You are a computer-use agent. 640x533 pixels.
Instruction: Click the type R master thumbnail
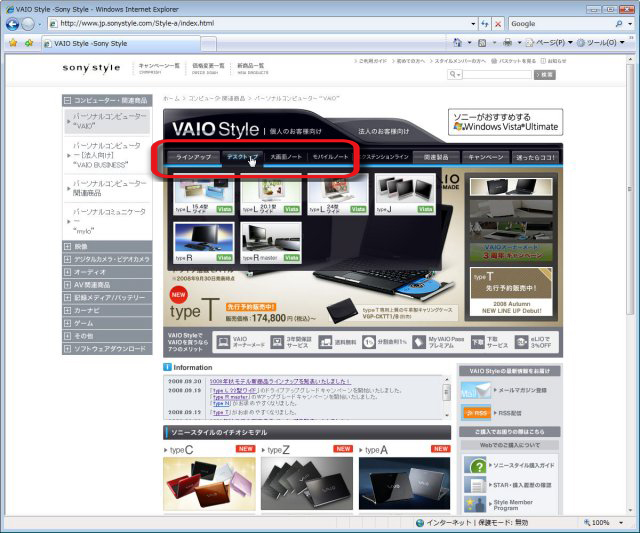click(x=271, y=242)
